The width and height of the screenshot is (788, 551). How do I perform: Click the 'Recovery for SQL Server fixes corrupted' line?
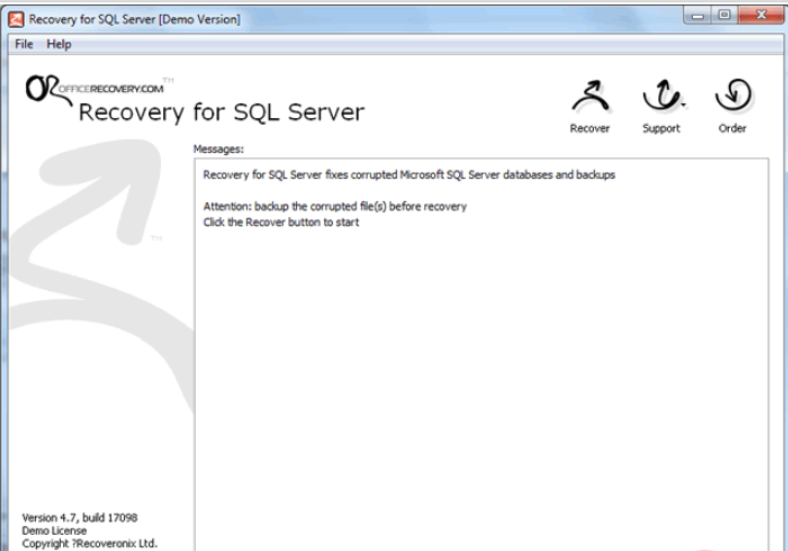point(409,175)
